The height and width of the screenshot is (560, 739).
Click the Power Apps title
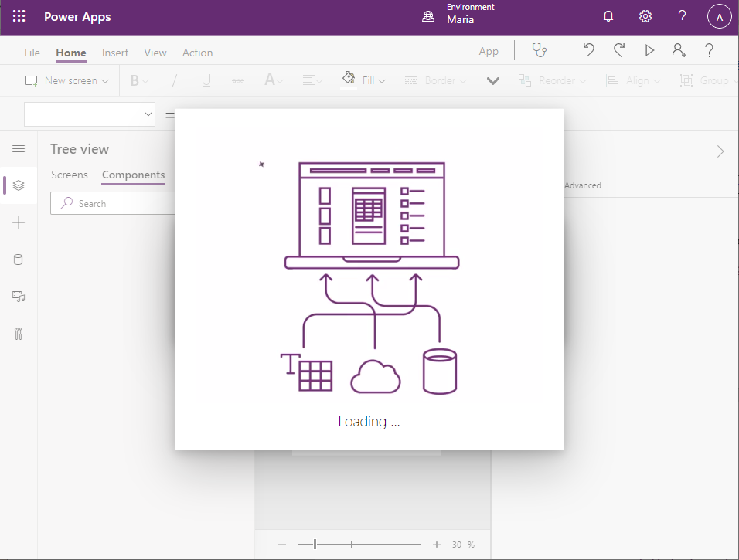pos(77,17)
